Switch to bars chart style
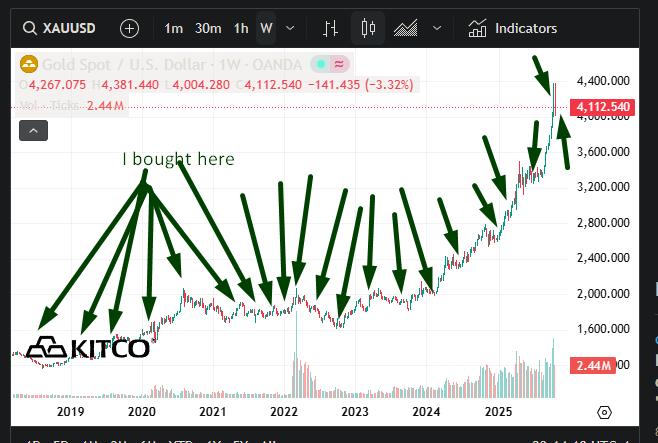The width and height of the screenshot is (658, 443). (x=330, y=29)
